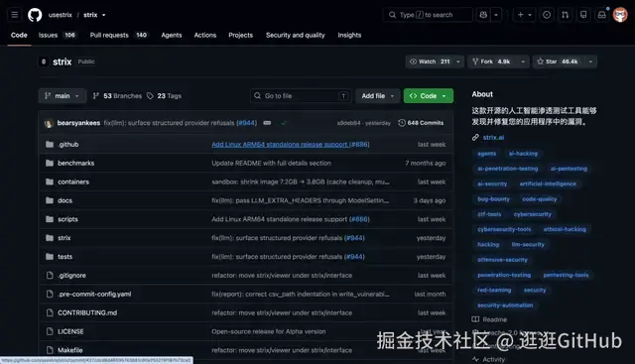Open the tests folder
This screenshot has width=635, height=364.
pos(64,257)
